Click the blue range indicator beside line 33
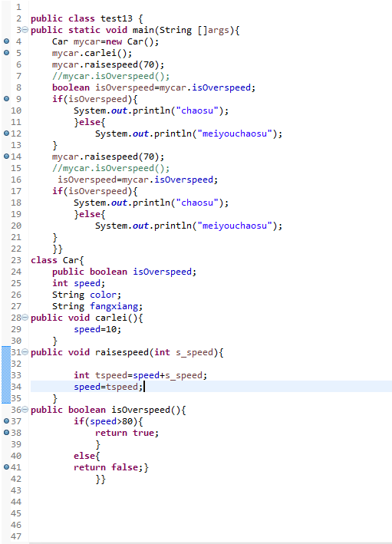This screenshot has height=544, width=392. click(6, 375)
